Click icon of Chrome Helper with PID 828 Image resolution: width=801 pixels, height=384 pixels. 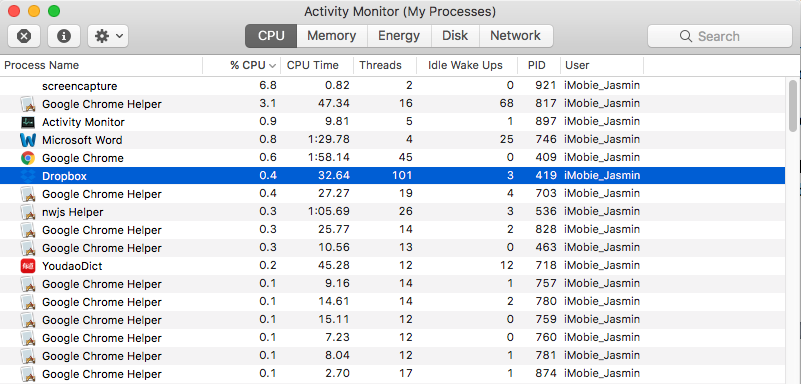pos(28,230)
